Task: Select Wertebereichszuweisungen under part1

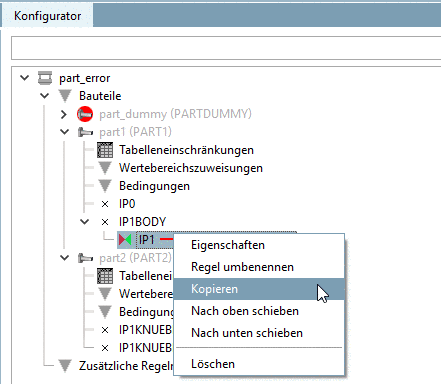Action: pyautogui.click(x=191, y=168)
